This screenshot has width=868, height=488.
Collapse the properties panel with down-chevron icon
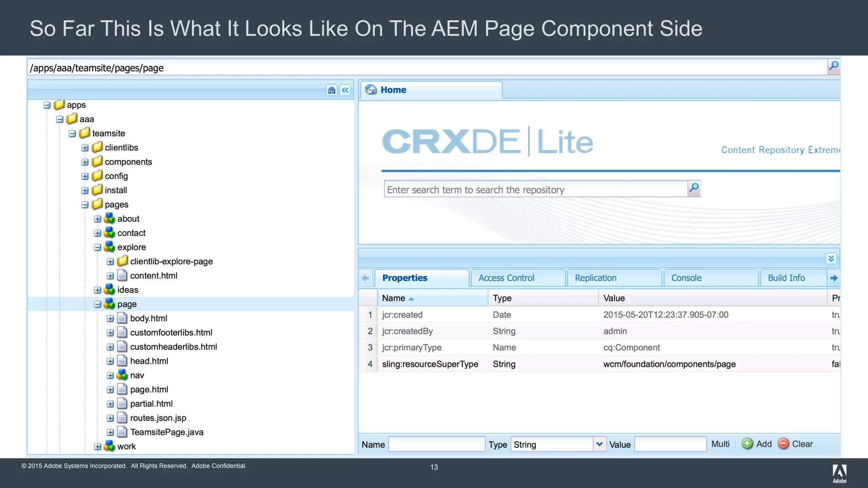(x=831, y=258)
